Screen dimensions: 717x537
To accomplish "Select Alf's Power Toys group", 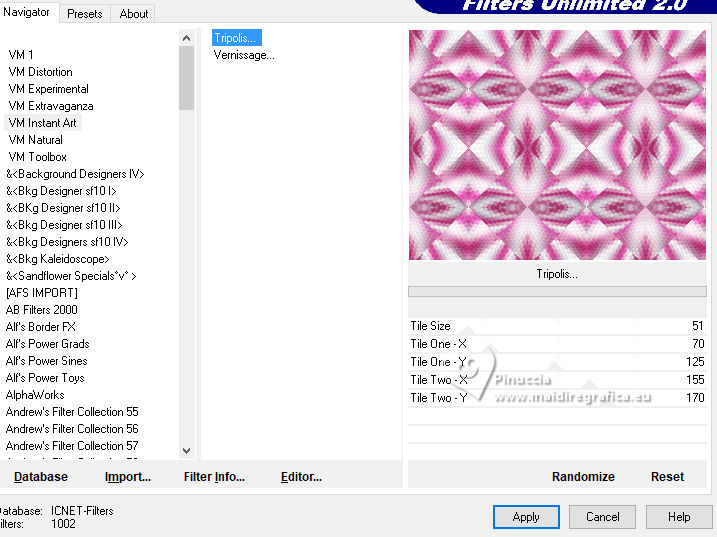I will pos(45,378).
